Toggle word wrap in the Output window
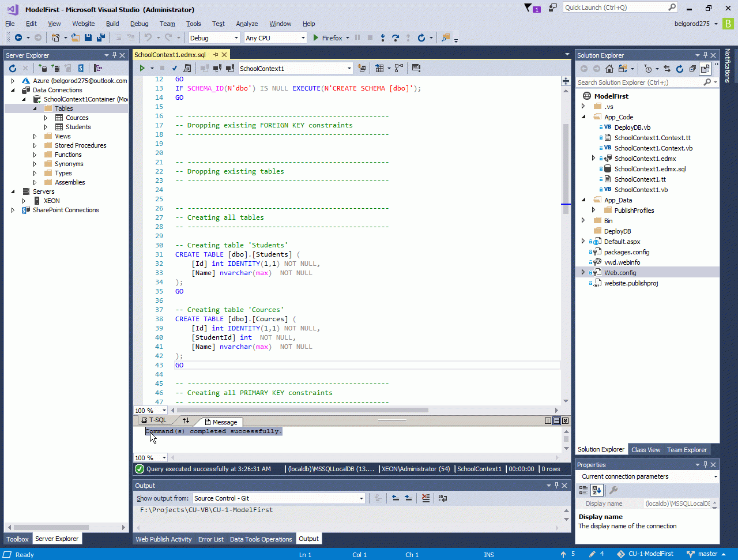The width and height of the screenshot is (738, 560). [x=443, y=498]
